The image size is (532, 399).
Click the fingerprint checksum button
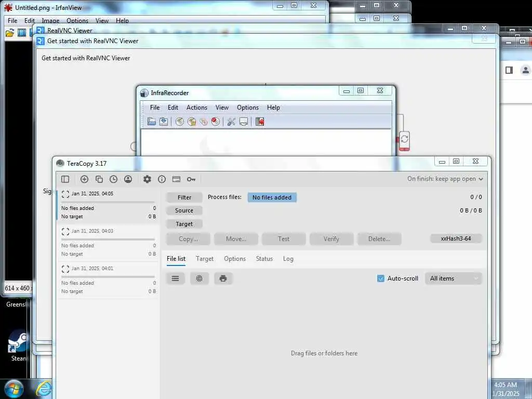[x=199, y=278]
